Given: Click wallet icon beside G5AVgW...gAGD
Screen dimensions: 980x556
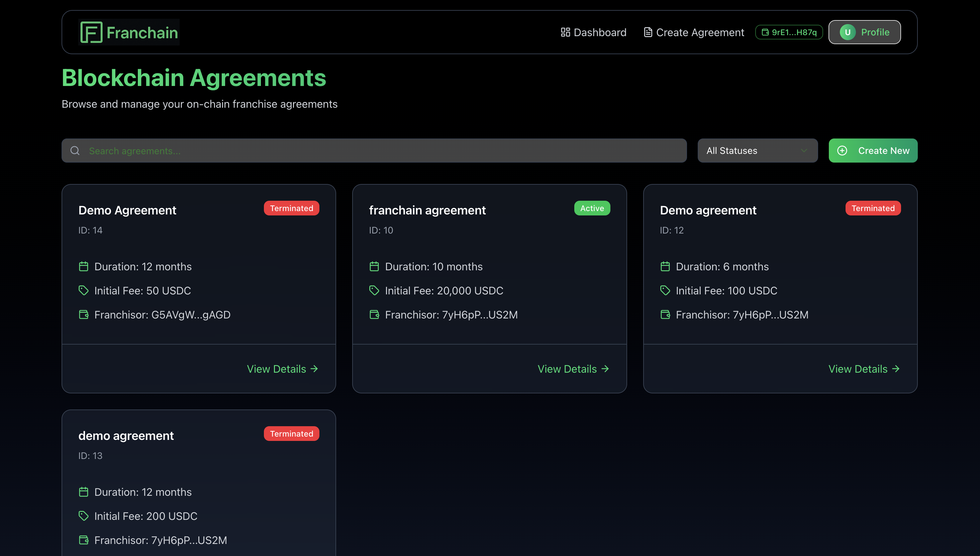Looking at the screenshot, I should tap(84, 314).
